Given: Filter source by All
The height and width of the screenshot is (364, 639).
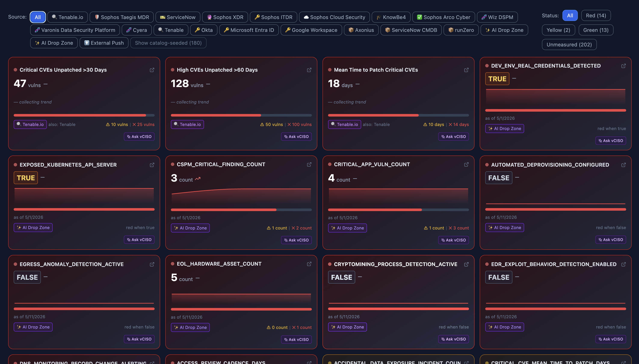Looking at the screenshot, I should coord(38,17).
